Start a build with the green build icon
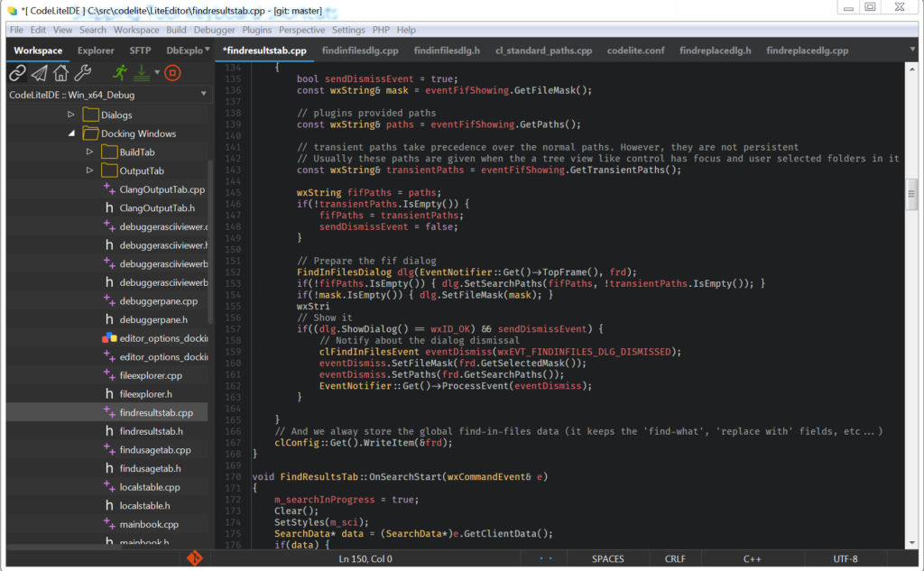 pos(140,73)
